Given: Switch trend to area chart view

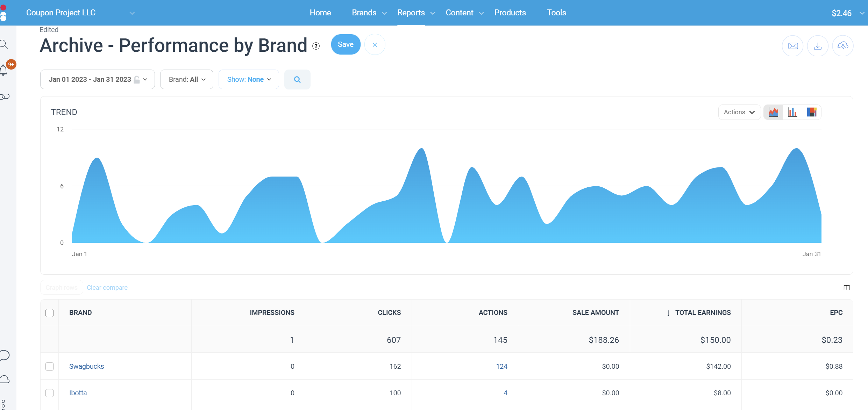Looking at the screenshot, I should [x=773, y=112].
